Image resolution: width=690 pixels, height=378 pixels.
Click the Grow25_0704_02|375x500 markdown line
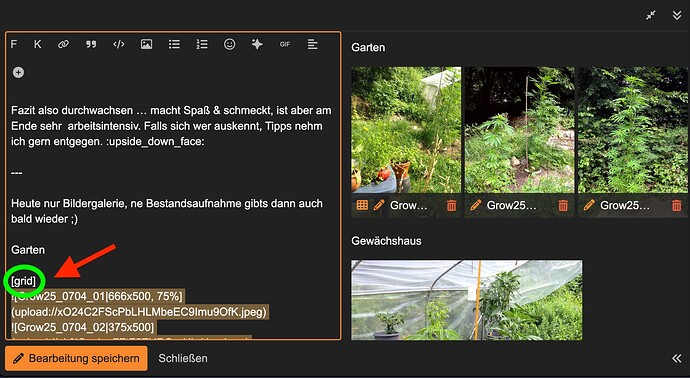(83, 327)
